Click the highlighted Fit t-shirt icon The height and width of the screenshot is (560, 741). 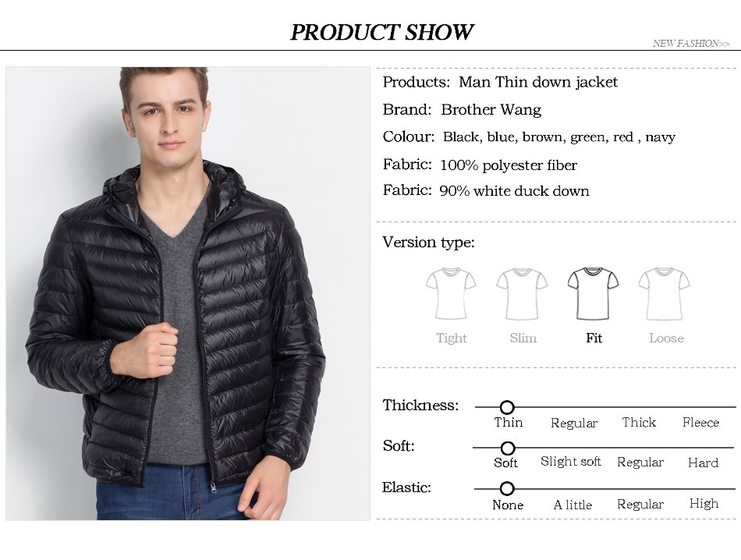tap(593, 293)
